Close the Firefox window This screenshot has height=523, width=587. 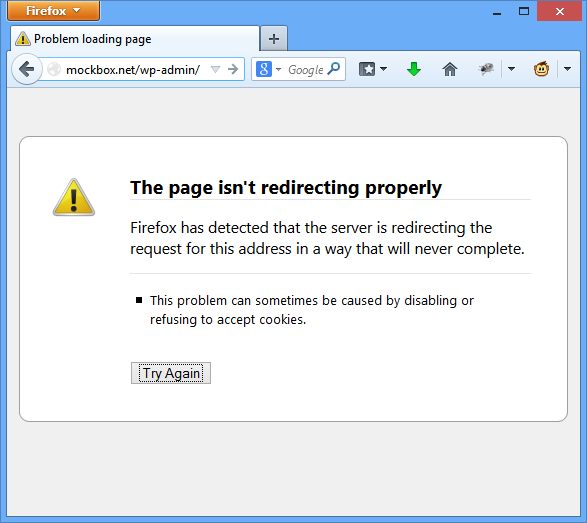tap(560, 11)
